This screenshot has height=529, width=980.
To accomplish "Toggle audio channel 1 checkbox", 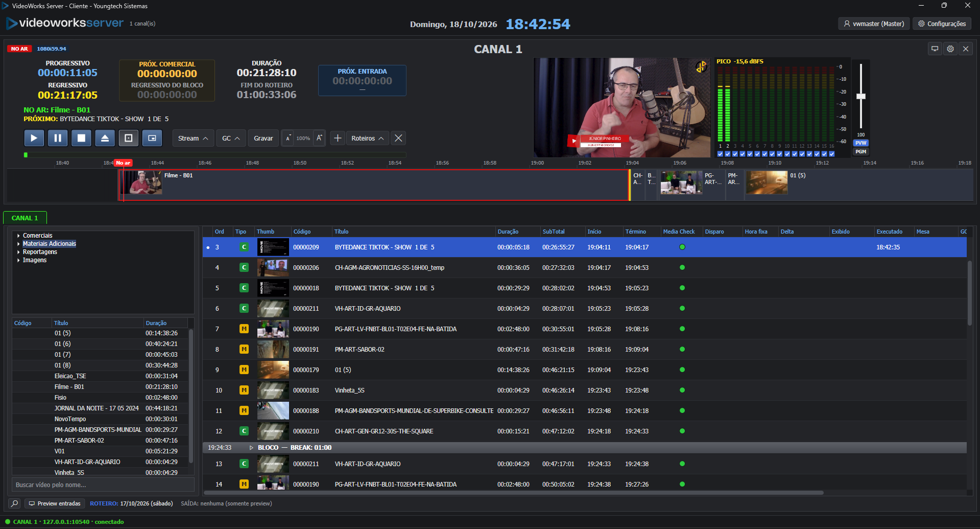I will click(x=720, y=153).
